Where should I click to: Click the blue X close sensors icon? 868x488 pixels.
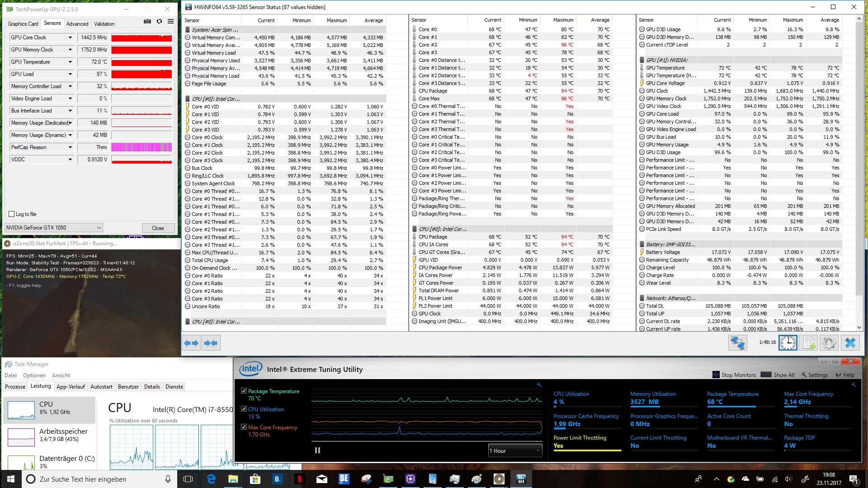tap(850, 343)
